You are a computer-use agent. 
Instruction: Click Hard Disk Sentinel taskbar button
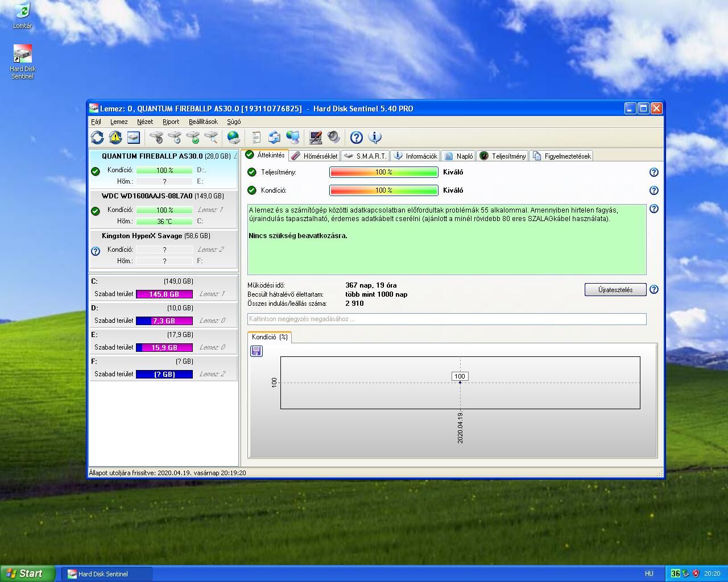tap(107, 574)
